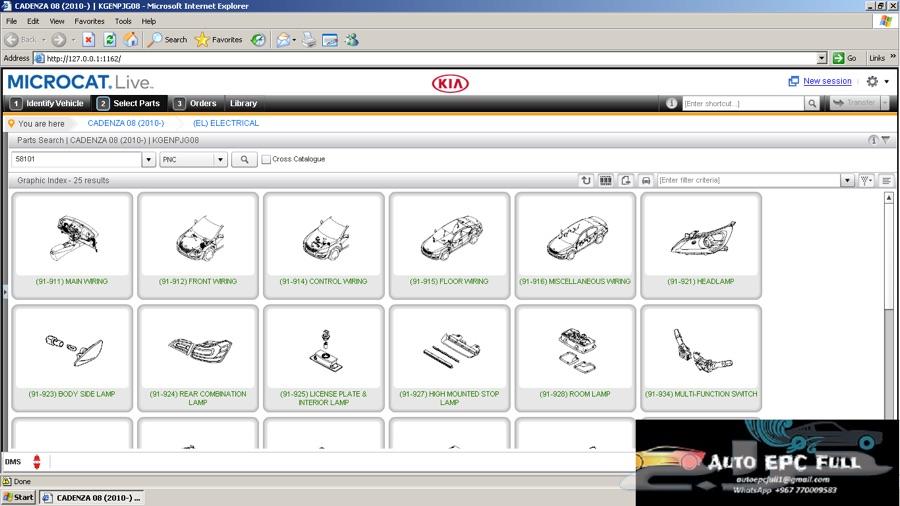Image resolution: width=900 pixels, height=506 pixels.
Task: Click the vehicle icon in results toolbar
Action: (x=646, y=180)
